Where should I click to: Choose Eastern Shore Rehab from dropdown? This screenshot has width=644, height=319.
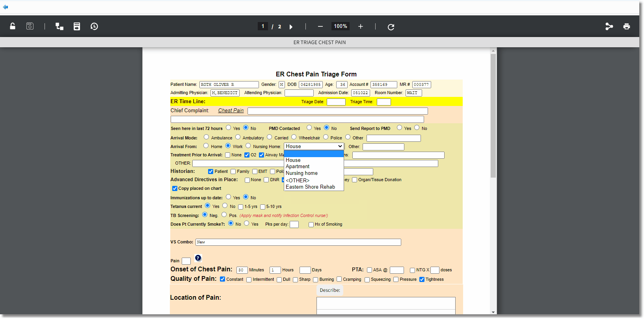(314, 187)
